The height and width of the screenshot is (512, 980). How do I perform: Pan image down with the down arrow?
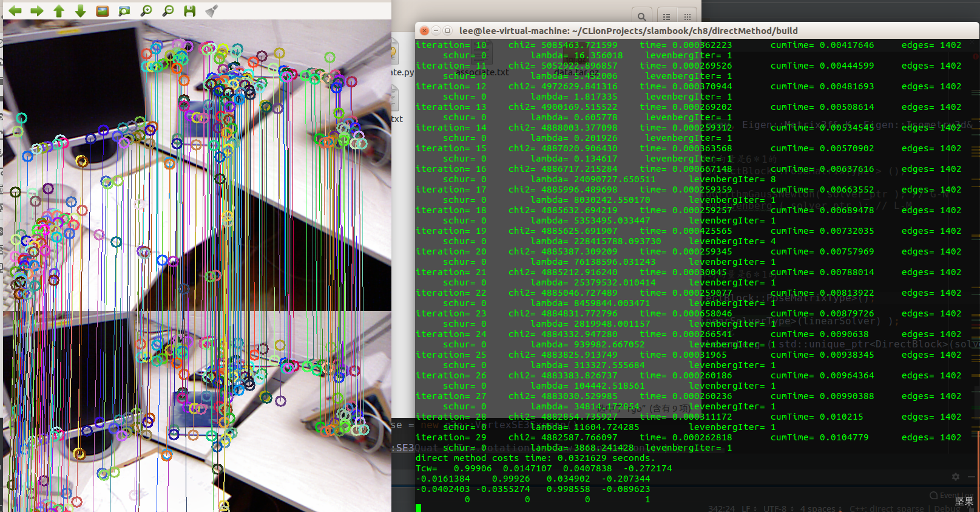[80, 11]
